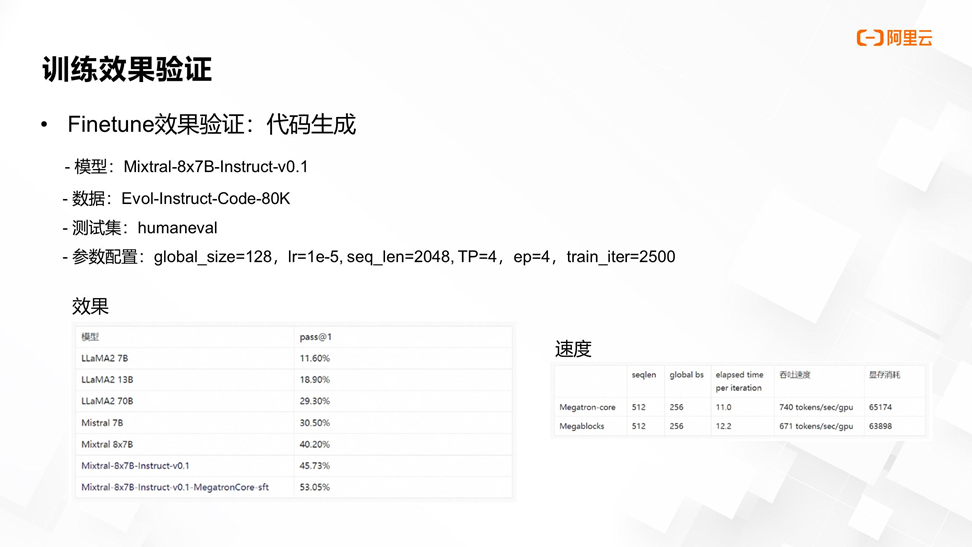
Task: Select the elapsed time per iteration header
Action: coord(740,381)
